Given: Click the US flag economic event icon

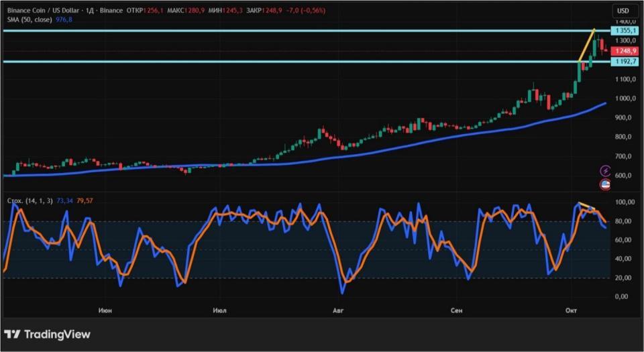Looking at the screenshot, I should coord(605,184).
